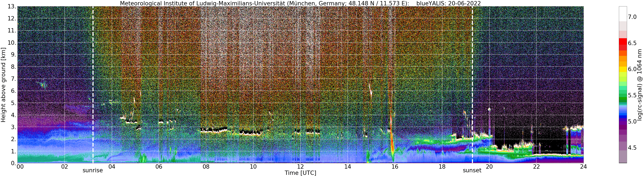Click the 'sunrise' label below the axis
This screenshot has width=644, height=177.
click(x=93, y=171)
